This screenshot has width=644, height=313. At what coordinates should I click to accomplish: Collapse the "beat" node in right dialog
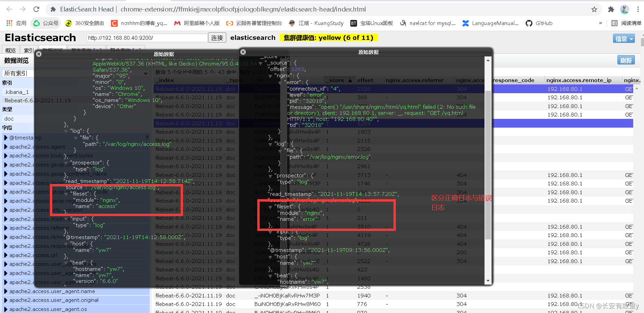270,276
